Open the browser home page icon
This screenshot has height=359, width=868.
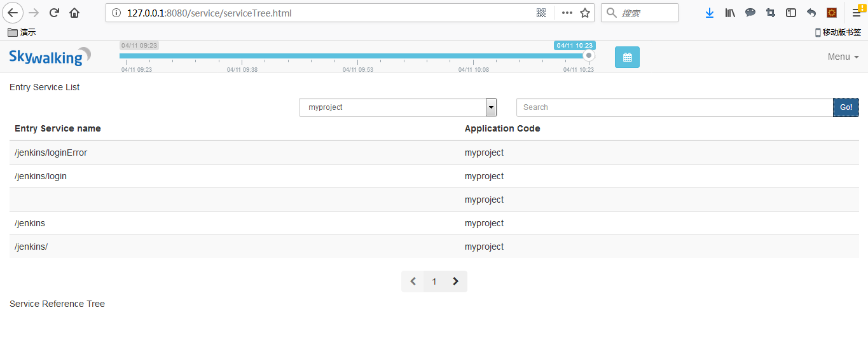[x=74, y=13]
